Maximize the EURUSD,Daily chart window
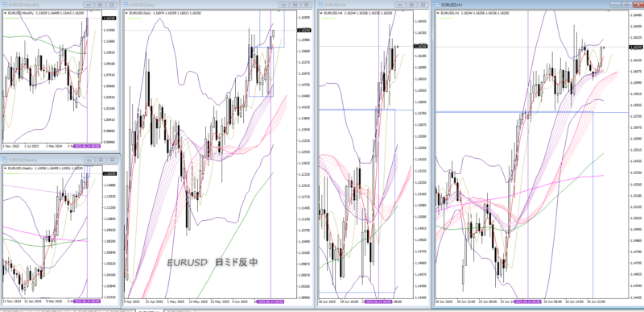Image resolution: width=644 pixels, height=312 pixels. [295, 5]
